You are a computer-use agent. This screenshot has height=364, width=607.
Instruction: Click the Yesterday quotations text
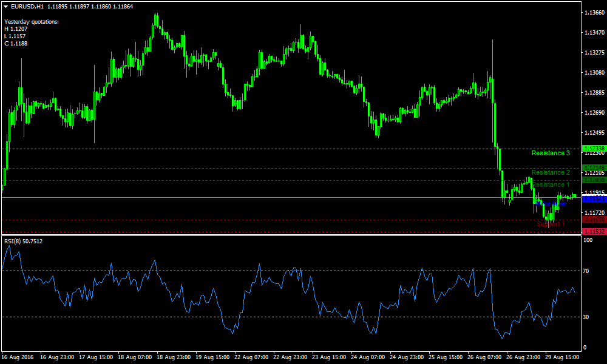32,22
